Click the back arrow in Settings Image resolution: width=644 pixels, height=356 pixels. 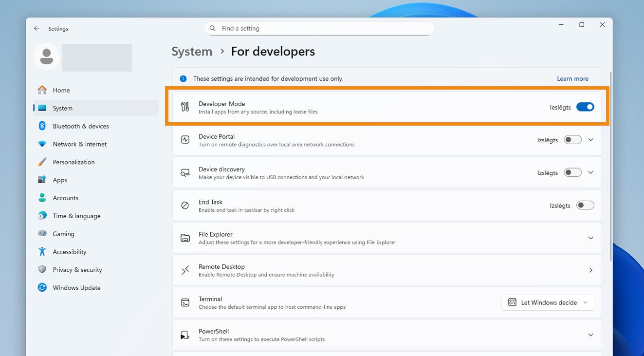(x=37, y=29)
